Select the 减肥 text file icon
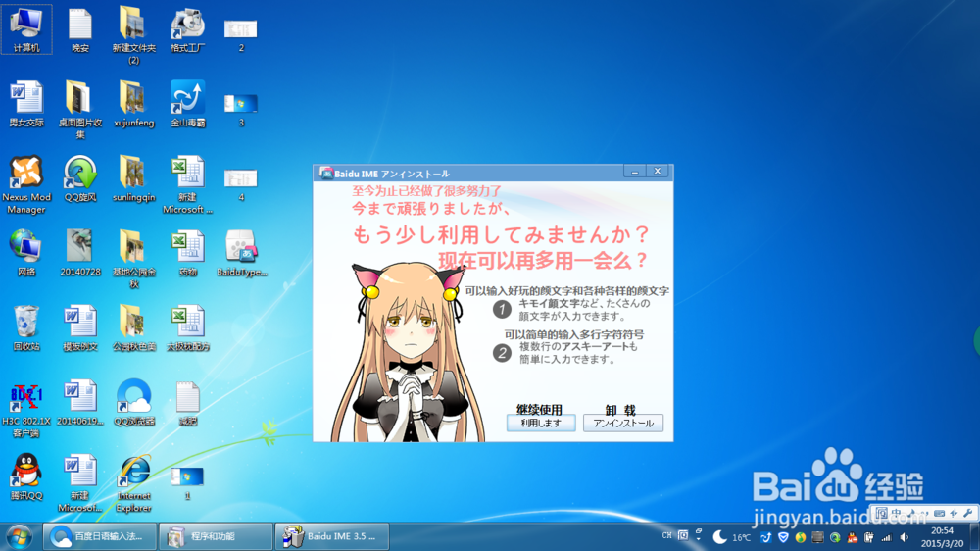The width and height of the screenshot is (980, 551). point(187,403)
